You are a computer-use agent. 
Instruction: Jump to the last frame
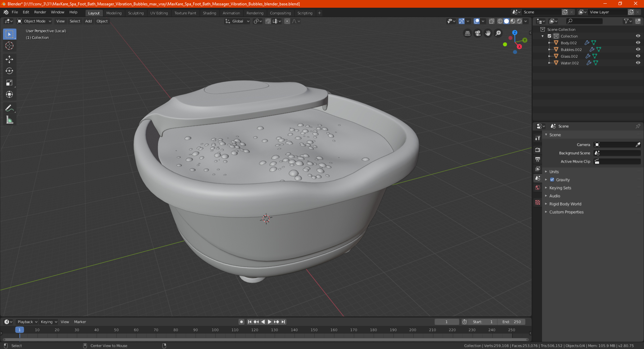click(283, 322)
